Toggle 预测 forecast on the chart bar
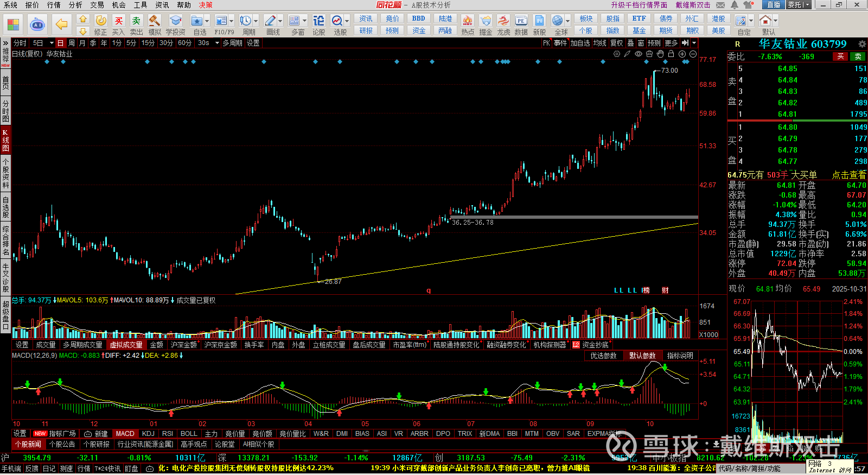This screenshot has width=868, height=475. (x=654, y=43)
